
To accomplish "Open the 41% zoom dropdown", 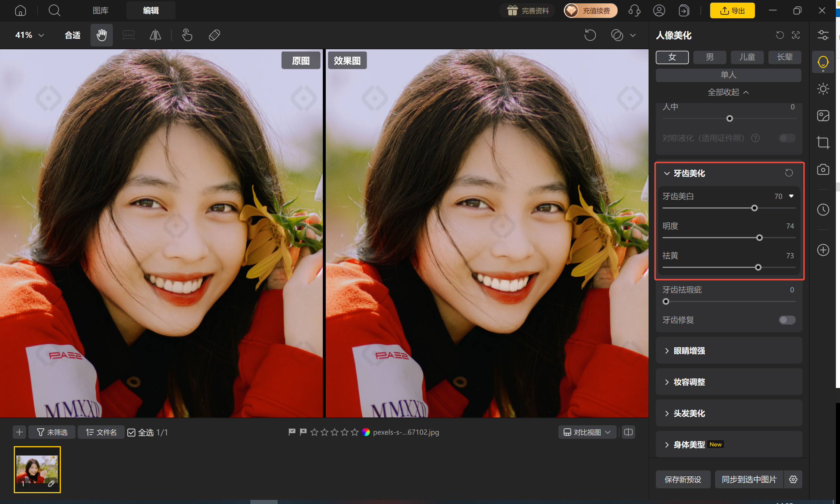I will 29,35.
